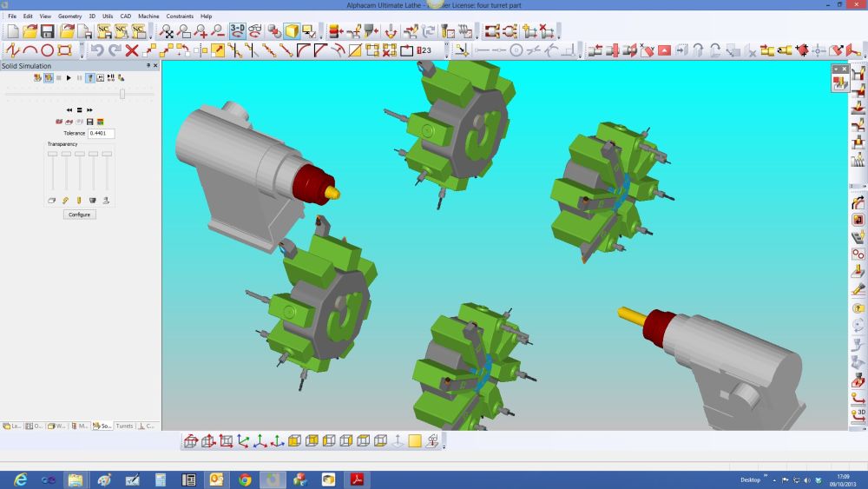
Task: Pin the Solid Simulation panel
Action: 148,65
